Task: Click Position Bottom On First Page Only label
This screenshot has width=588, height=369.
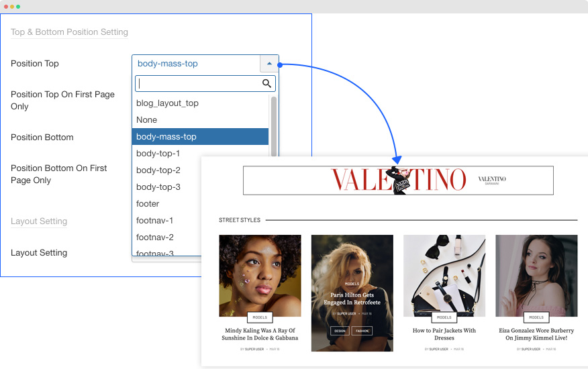Action: tap(59, 174)
